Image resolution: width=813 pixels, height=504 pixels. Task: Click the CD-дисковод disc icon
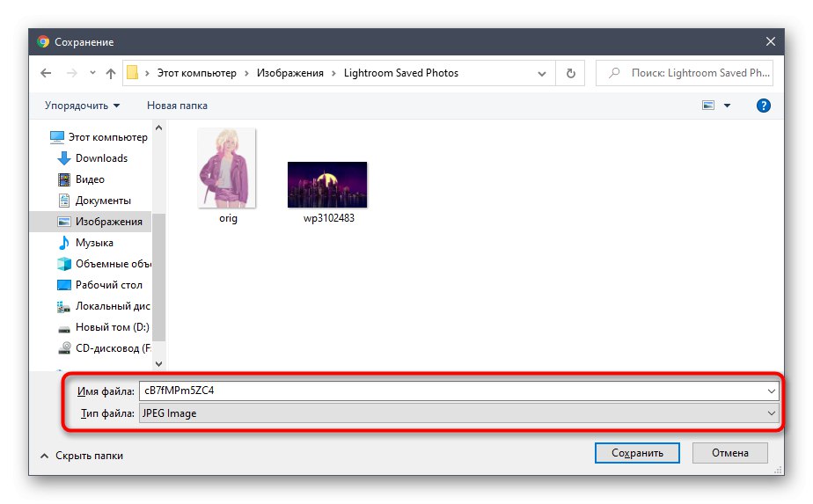63,348
